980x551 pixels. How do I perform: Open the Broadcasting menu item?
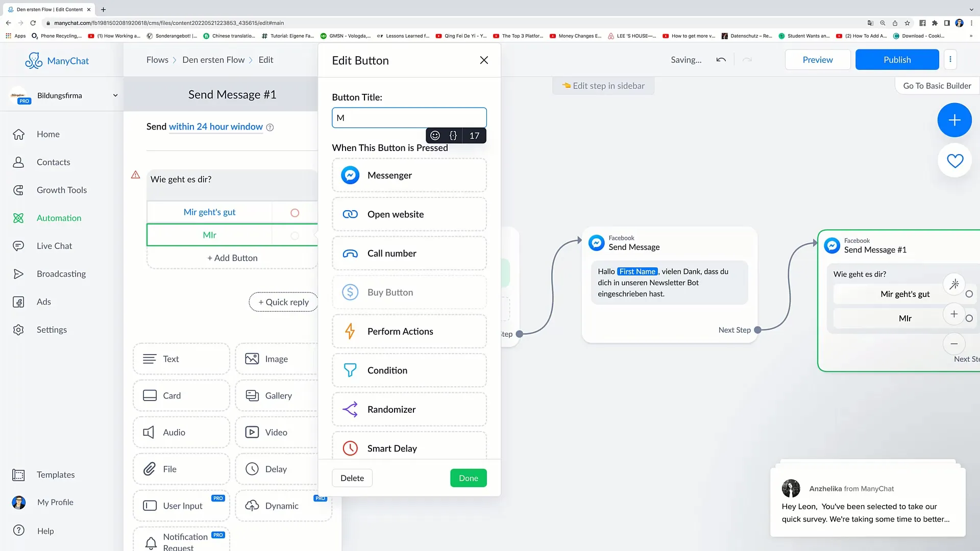[x=61, y=273]
